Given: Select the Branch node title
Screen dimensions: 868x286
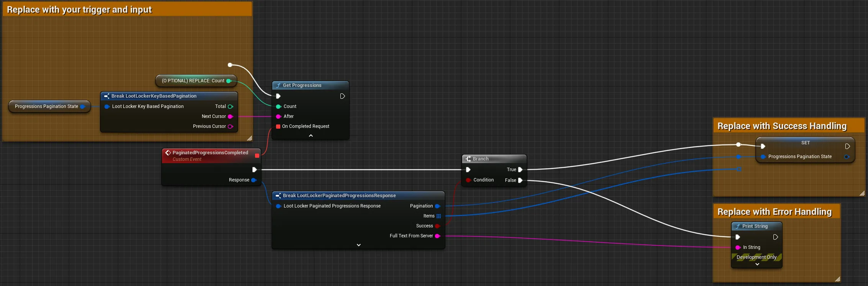Looking at the screenshot, I should point(481,159).
